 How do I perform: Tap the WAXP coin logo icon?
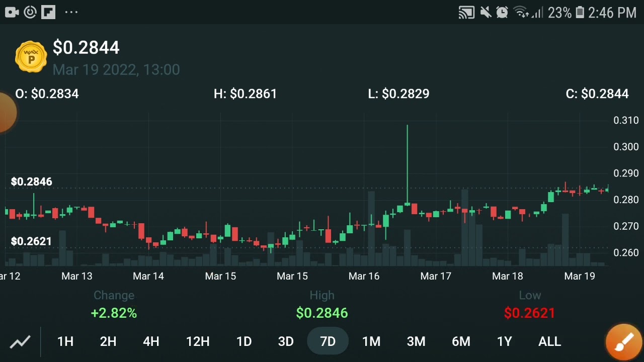click(x=31, y=57)
